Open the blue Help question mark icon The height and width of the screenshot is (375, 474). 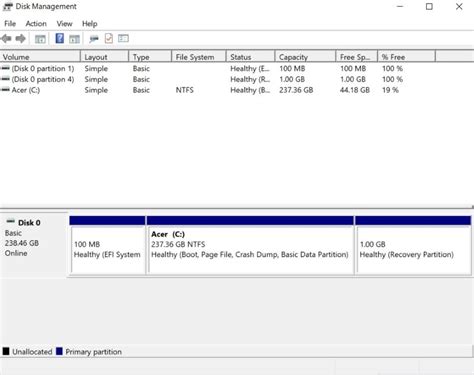(x=60, y=38)
